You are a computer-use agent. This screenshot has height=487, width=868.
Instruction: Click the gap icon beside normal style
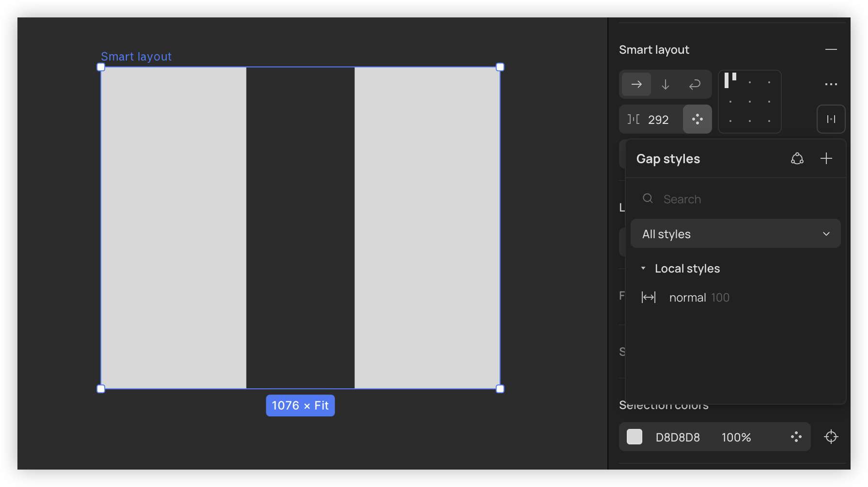click(x=649, y=297)
